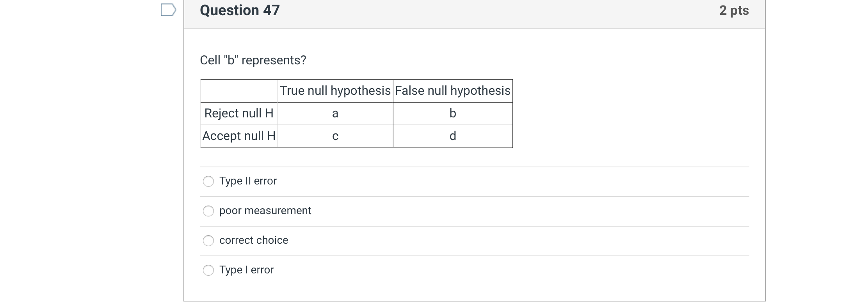Click the poor measurement answer label text

265,211
